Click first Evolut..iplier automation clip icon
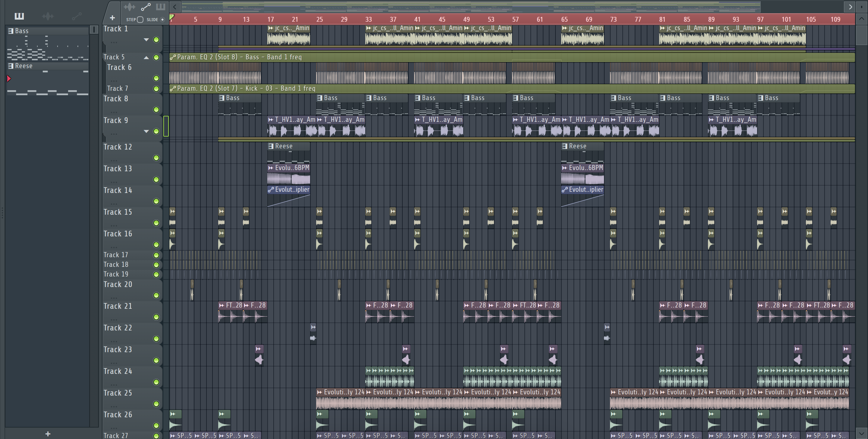 (271, 190)
